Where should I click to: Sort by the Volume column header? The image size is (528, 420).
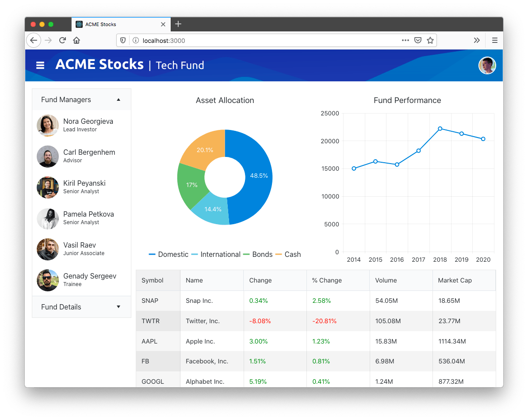tap(401, 280)
